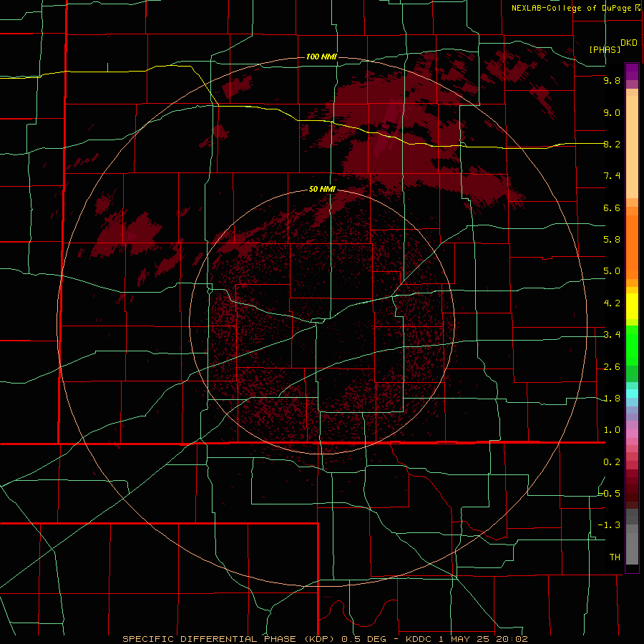Click the 100 NMI range ring label
The height and width of the screenshot is (644, 644).
(321, 57)
